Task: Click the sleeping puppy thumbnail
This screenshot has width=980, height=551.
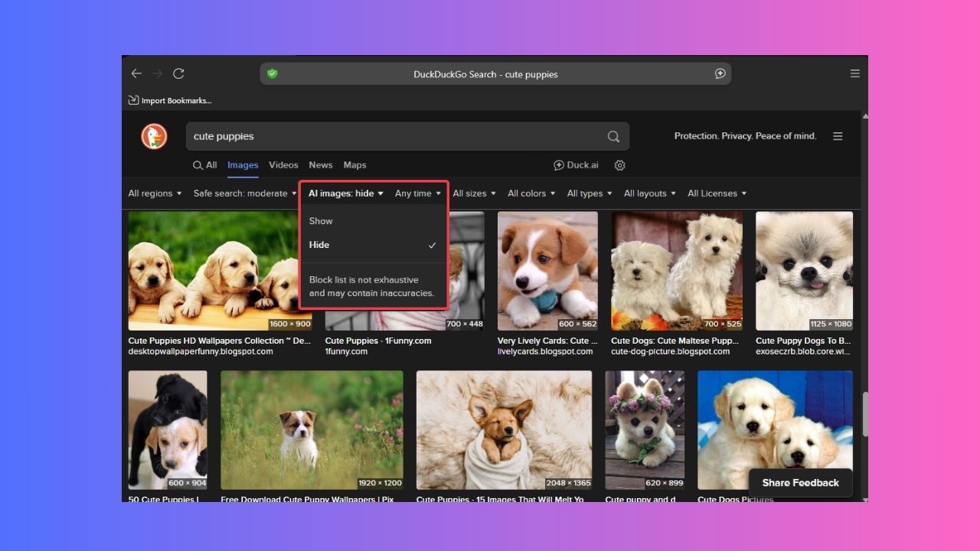Action: [x=504, y=430]
